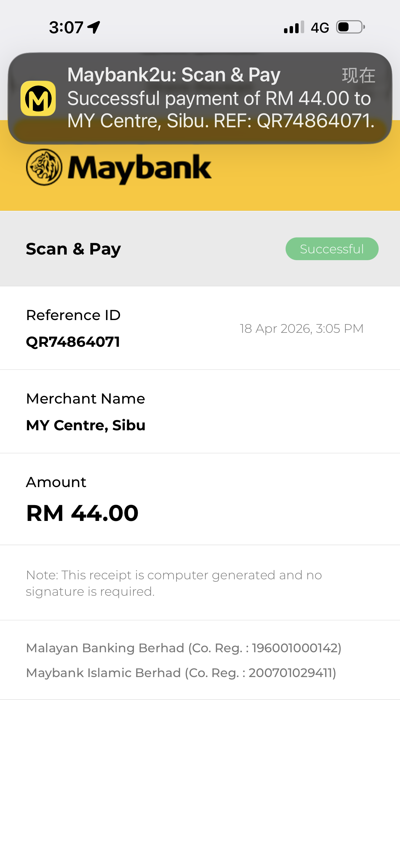Viewport: 400px width, 868px height.
Task: Tap the Malayan Banking Berhad registration line
Action: point(184,648)
